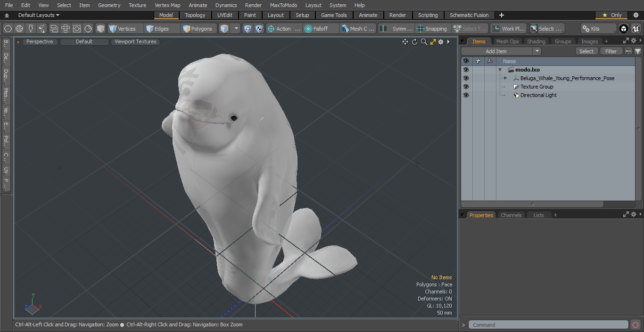Click the record circle icon beside Command field
The height and width of the screenshot is (332, 644).
coord(636,325)
